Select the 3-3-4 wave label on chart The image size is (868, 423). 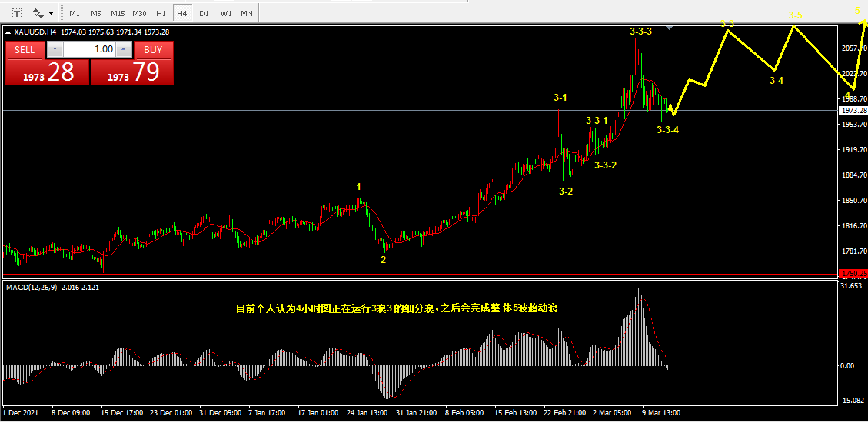coord(667,130)
